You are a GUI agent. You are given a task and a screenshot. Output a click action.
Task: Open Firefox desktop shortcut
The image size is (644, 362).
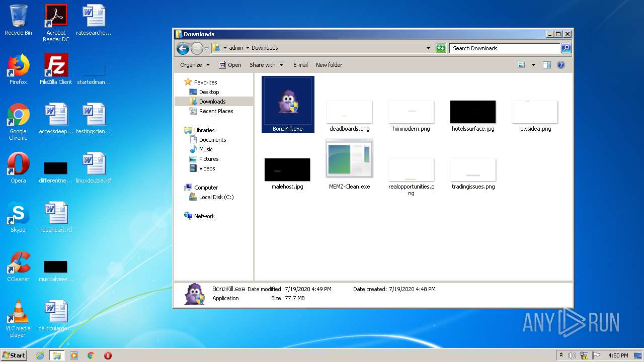(18, 69)
